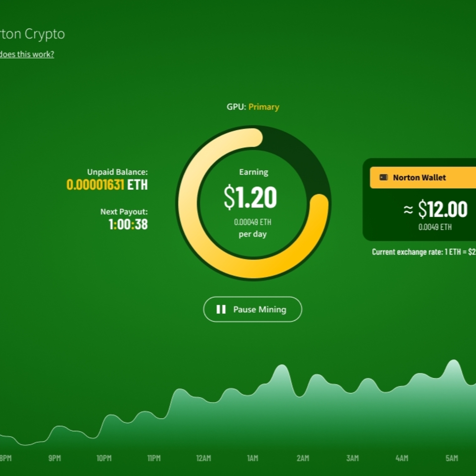Click the Earning label inside the ring

(254, 172)
